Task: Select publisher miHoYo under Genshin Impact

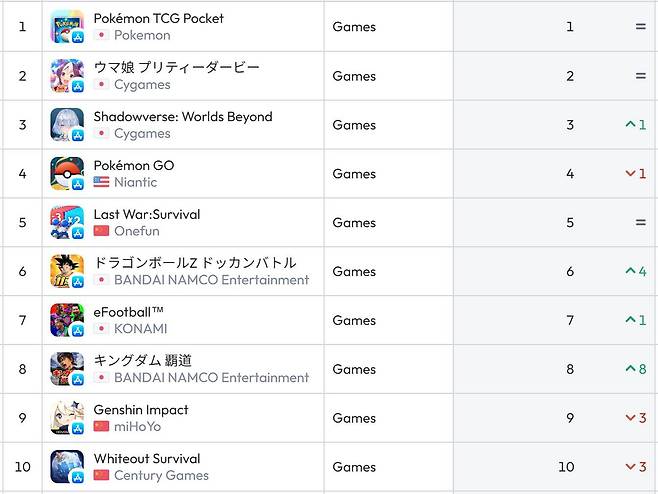Action: point(137,427)
